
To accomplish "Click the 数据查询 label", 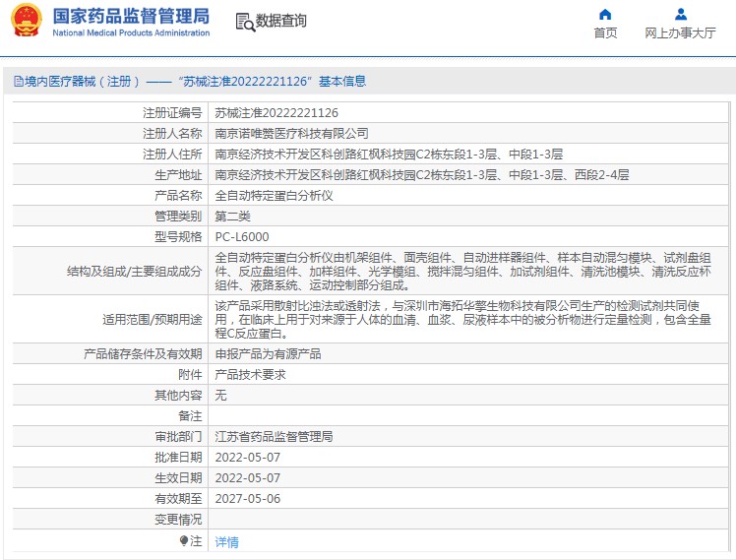I will coord(280,21).
